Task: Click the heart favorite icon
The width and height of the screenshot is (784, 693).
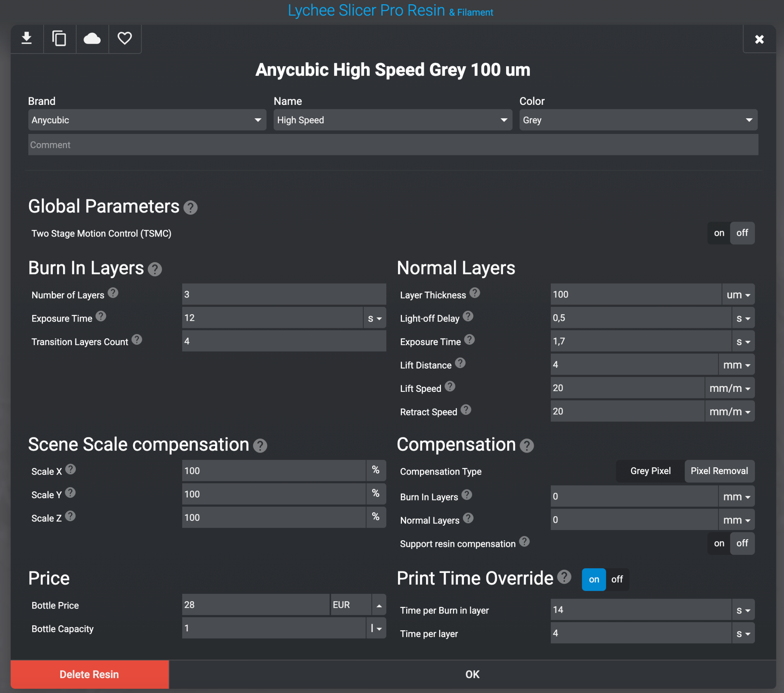Action: (125, 39)
